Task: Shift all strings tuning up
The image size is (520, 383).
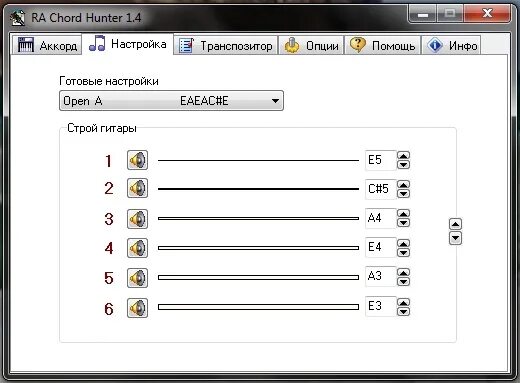Action: [x=455, y=224]
